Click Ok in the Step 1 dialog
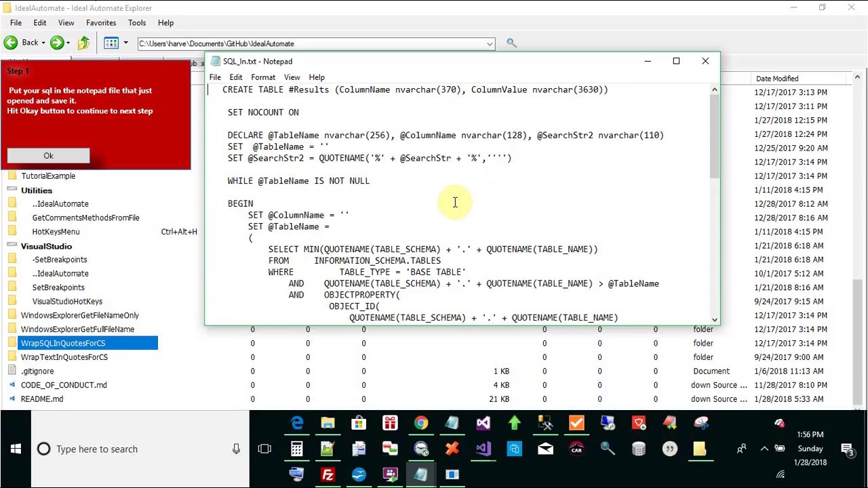The height and width of the screenshot is (488, 868). pyautogui.click(x=48, y=156)
